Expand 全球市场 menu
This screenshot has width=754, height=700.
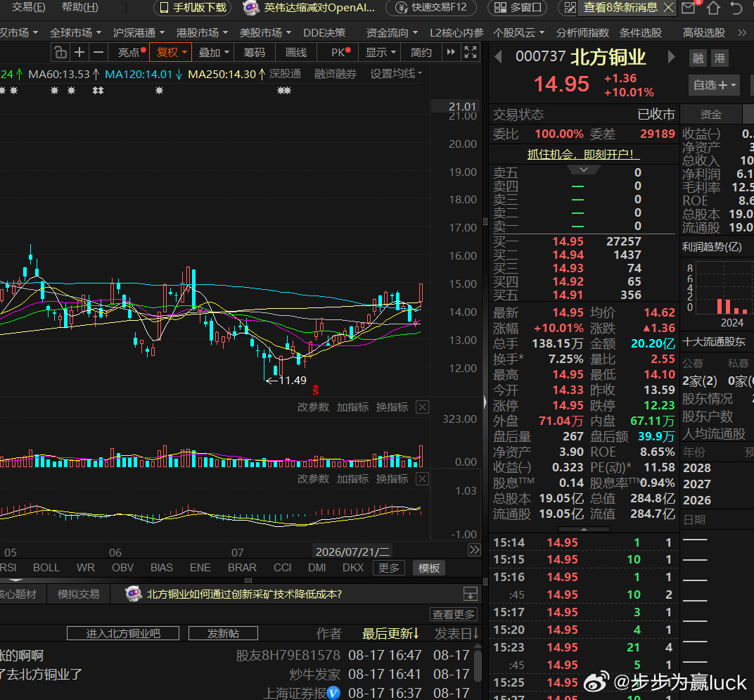point(75,33)
